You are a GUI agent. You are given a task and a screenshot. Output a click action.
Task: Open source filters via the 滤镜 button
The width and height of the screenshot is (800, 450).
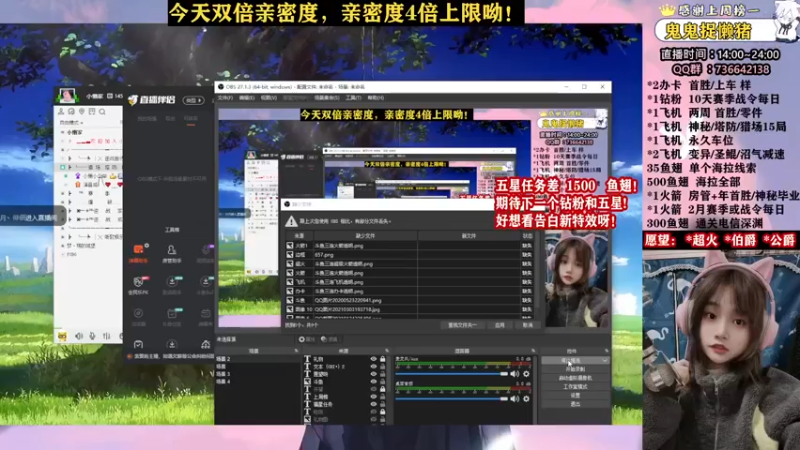(330, 339)
